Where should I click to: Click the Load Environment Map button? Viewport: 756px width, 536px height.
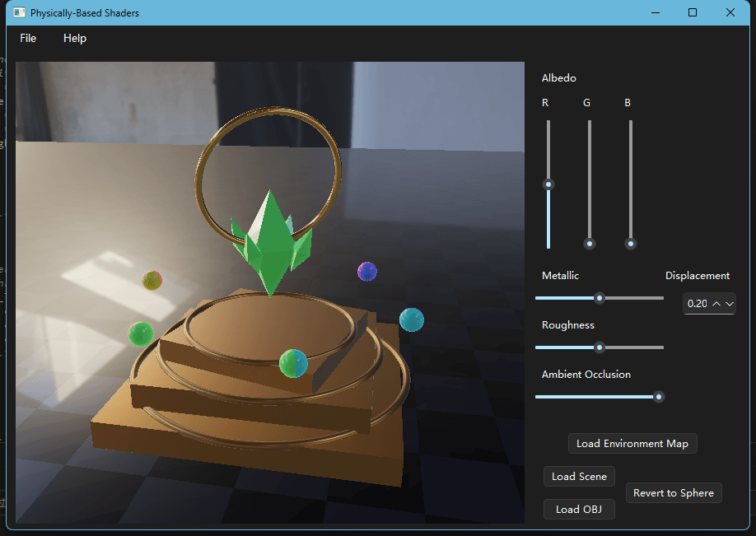tap(632, 444)
